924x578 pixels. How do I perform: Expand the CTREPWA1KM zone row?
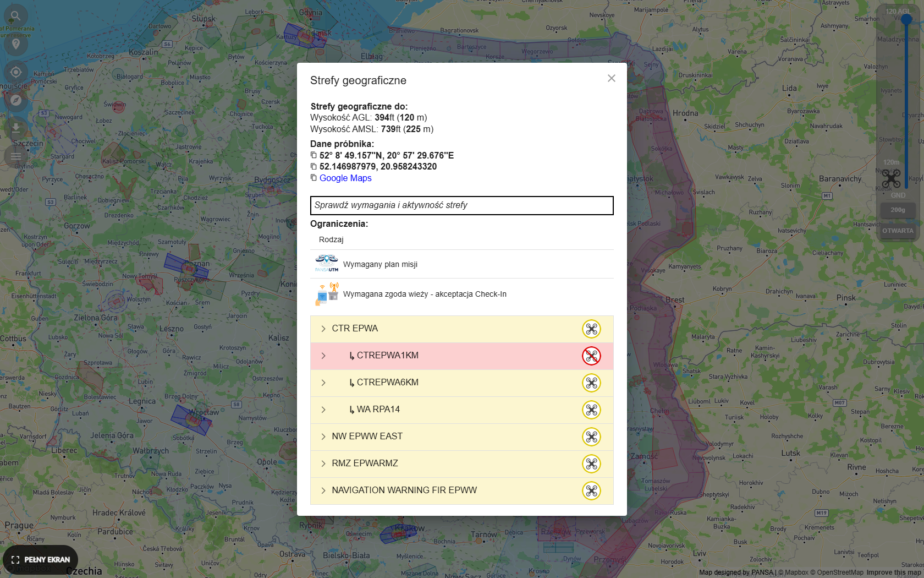coord(323,356)
